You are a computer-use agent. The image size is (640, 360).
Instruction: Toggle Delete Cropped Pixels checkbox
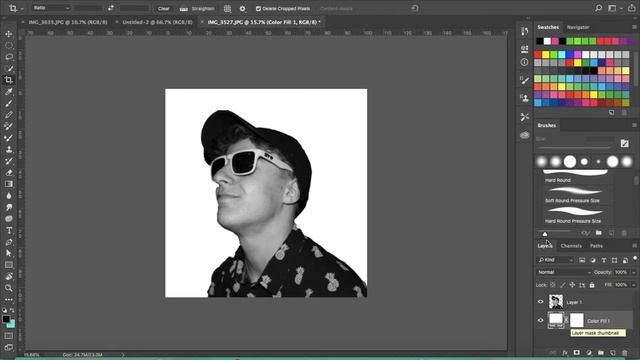258,9
